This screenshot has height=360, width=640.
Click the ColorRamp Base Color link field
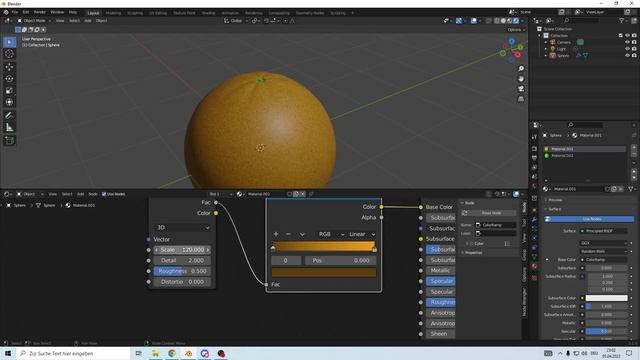pyautogui.click(x=603, y=260)
